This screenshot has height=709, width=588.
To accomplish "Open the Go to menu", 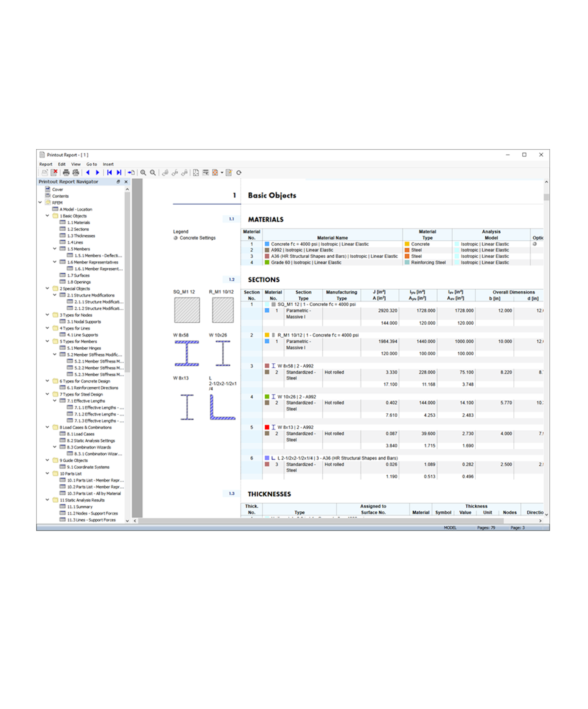I will (91, 164).
